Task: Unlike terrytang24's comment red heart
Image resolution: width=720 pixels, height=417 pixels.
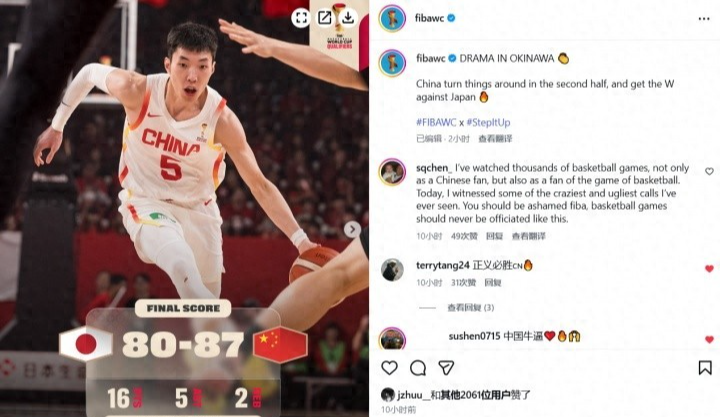Action: (x=709, y=269)
